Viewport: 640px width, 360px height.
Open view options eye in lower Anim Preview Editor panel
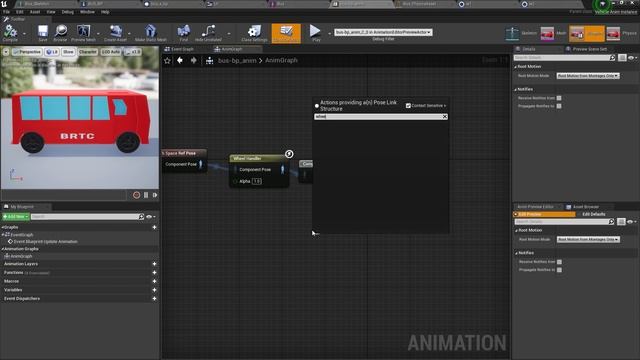tap(631, 222)
